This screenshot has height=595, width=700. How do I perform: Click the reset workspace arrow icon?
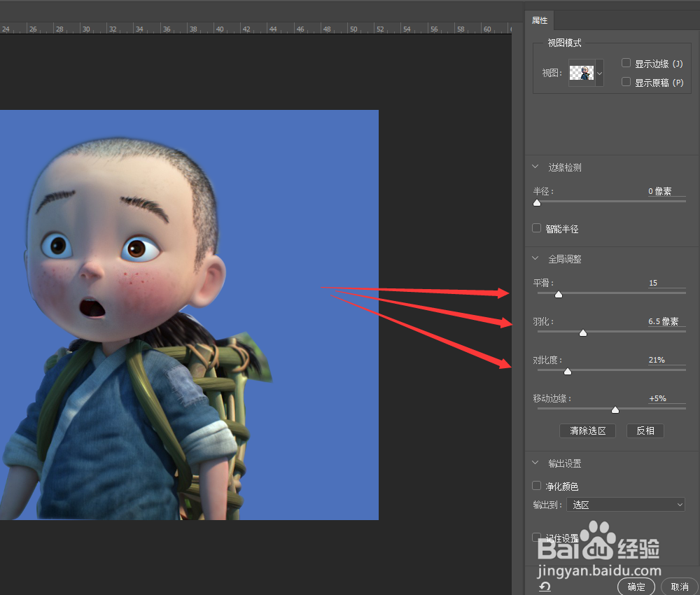pyautogui.click(x=545, y=586)
